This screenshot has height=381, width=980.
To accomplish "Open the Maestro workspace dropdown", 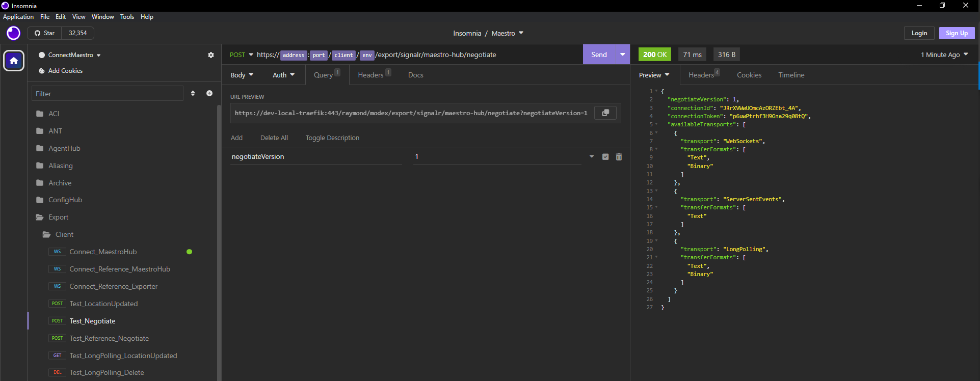I will coord(508,33).
